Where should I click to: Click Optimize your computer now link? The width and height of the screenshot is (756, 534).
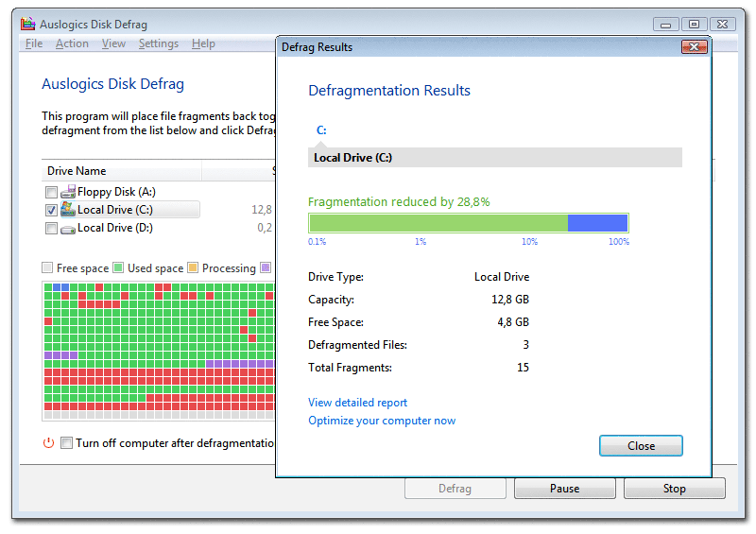click(x=382, y=421)
